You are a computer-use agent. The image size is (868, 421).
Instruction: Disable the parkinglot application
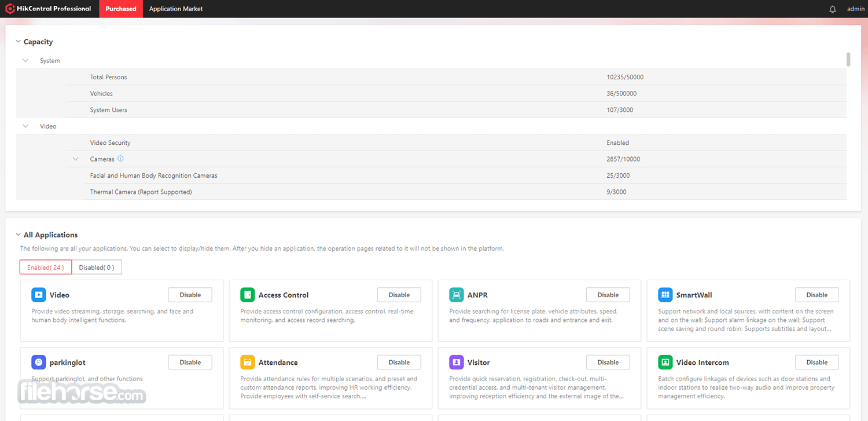coord(190,363)
